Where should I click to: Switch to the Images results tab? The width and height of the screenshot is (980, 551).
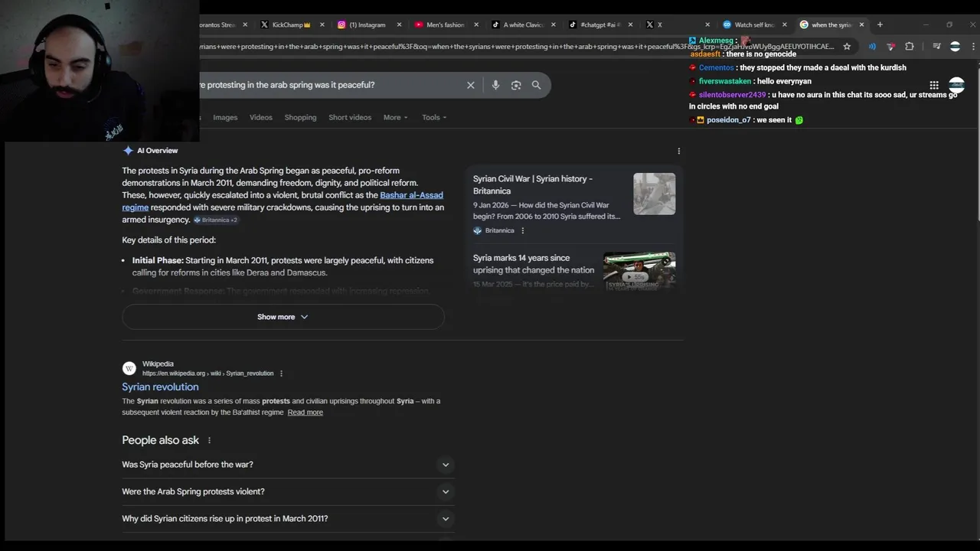point(225,117)
